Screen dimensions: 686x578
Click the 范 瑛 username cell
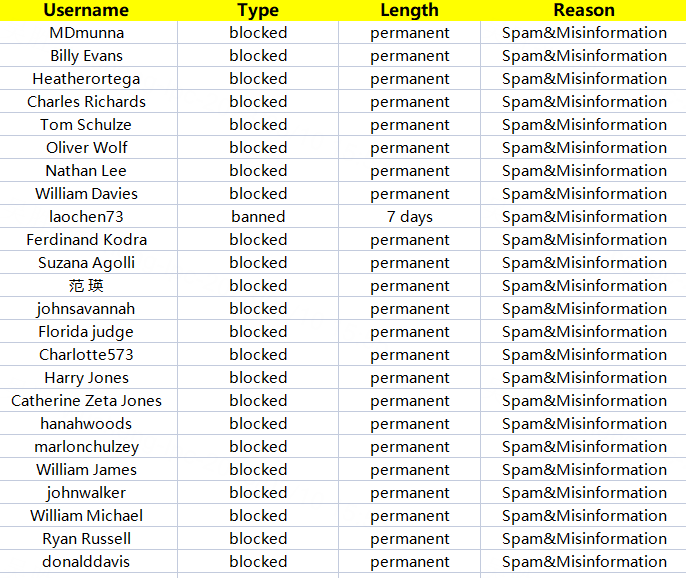tap(87, 286)
